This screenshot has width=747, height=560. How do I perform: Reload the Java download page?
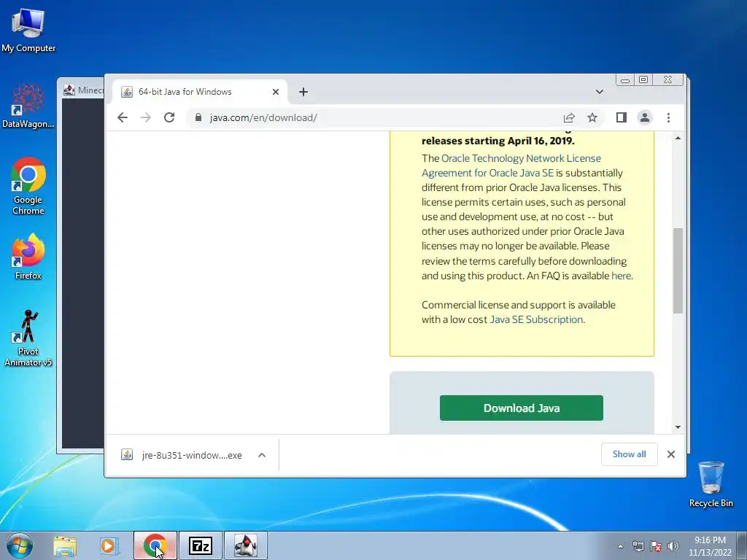(169, 117)
